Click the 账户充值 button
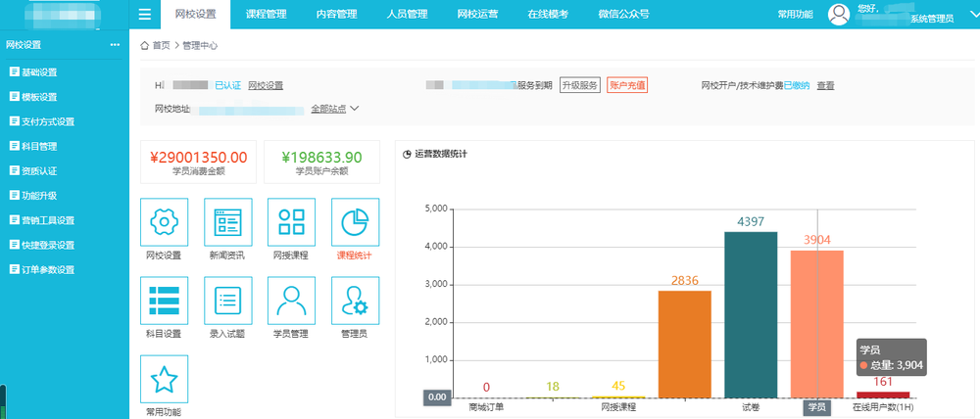 tap(627, 85)
